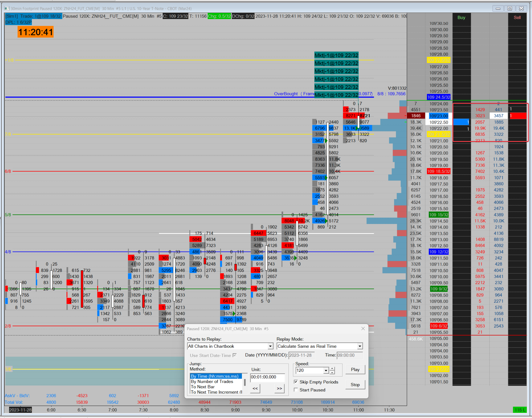This screenshot has height=418, width=532.
Task: Select 'To Next Bar' jump method
Action: 203,387
